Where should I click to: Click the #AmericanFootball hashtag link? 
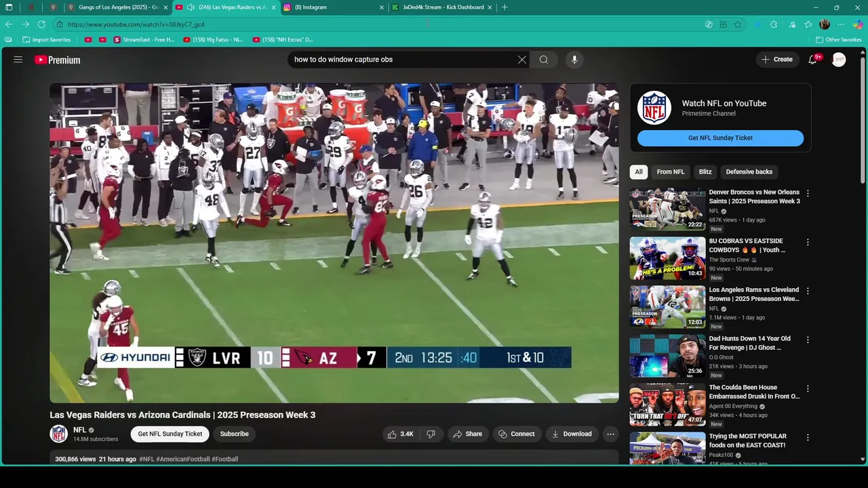[x=182, y=459]
